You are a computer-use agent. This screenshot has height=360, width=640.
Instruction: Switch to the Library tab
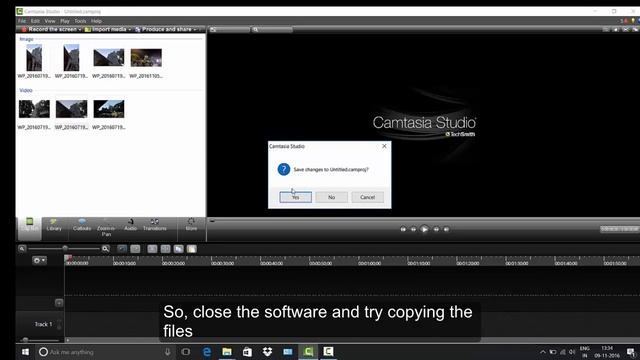pyautogui.click(x=53, y=225)
